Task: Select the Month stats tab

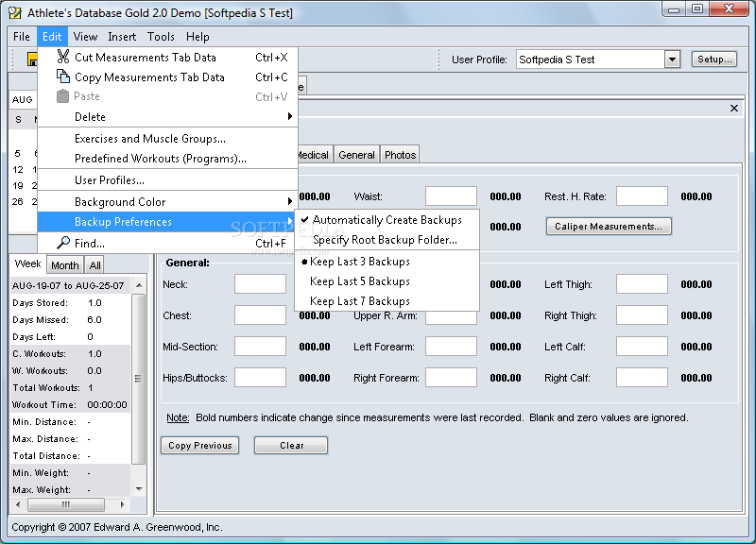Action: [64, 265]
